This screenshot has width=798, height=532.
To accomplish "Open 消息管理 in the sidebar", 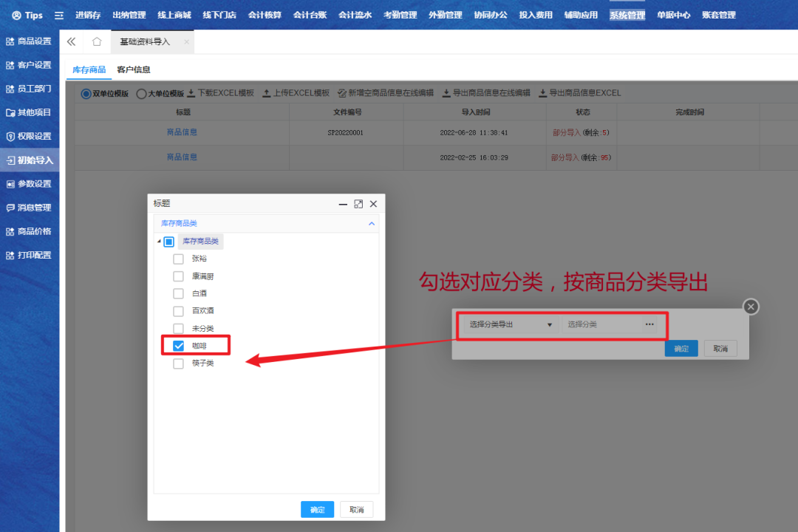I will (29, 208).
